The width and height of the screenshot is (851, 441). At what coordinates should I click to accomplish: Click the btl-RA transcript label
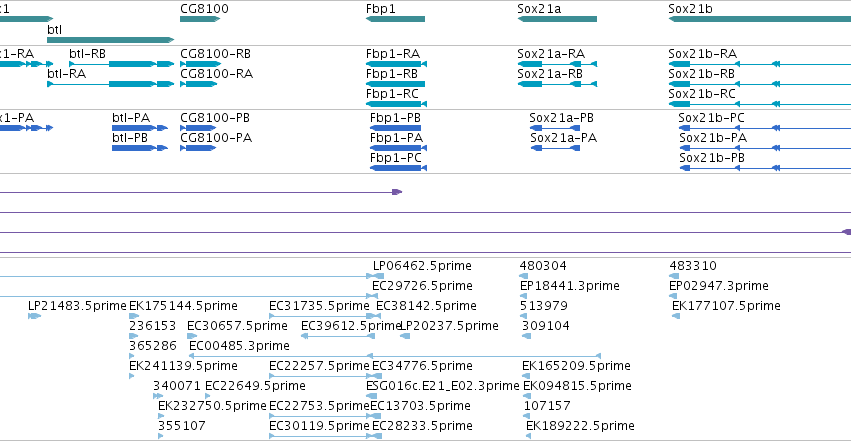66,73
